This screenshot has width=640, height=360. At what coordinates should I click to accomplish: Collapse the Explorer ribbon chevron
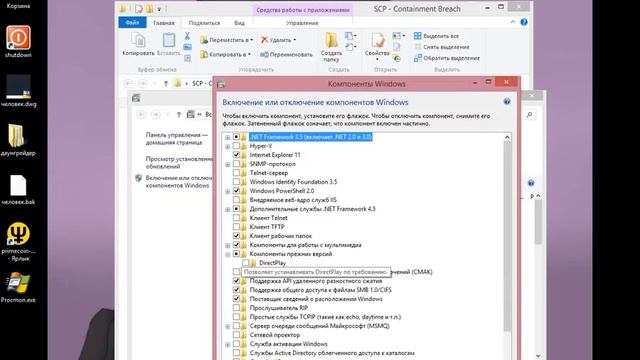pos(513,22)
